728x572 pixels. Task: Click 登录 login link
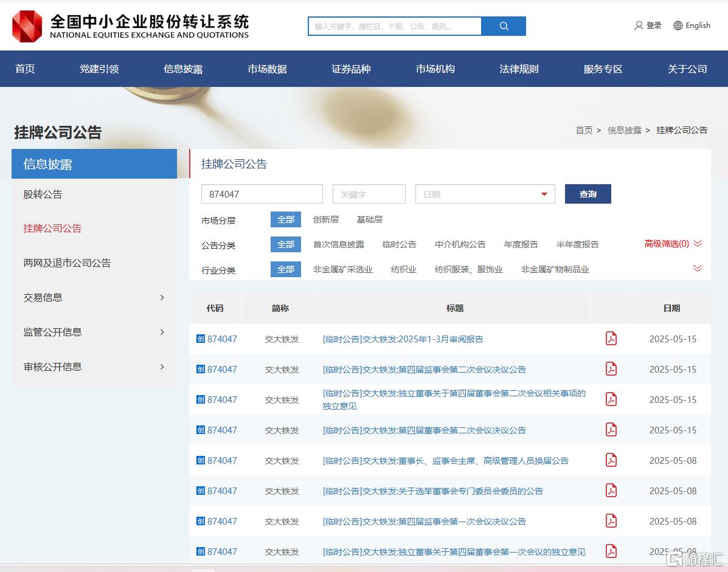[654, 26]
